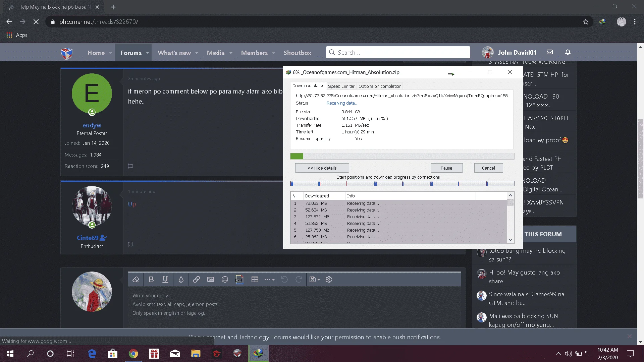Insert a table in reply editor

255,280
